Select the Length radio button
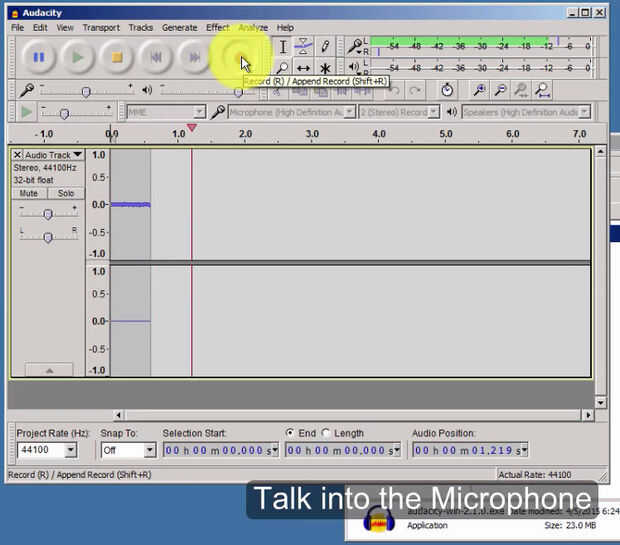This screenshot has height=545, width=620. point(326,433)
